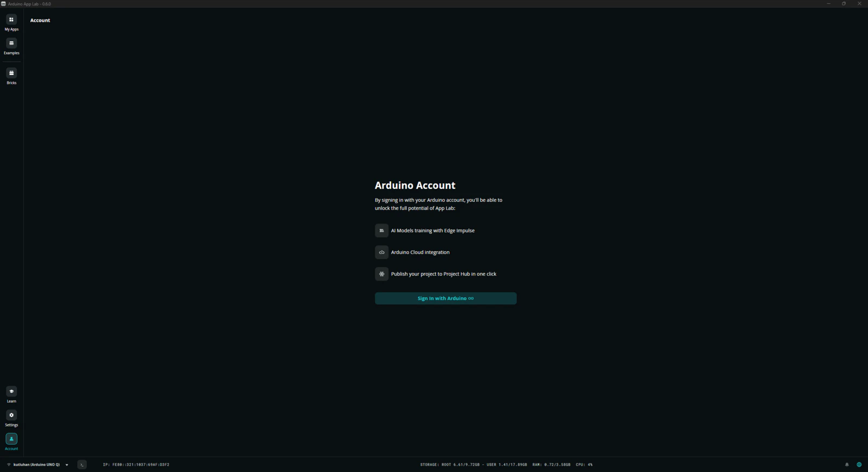Close the Arduino App Lab window
The image size is (868, 472).
pos(859,4)
